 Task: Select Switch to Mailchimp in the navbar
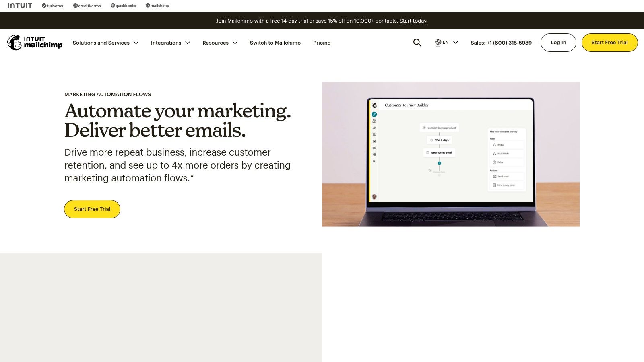(x=275, y=43)
